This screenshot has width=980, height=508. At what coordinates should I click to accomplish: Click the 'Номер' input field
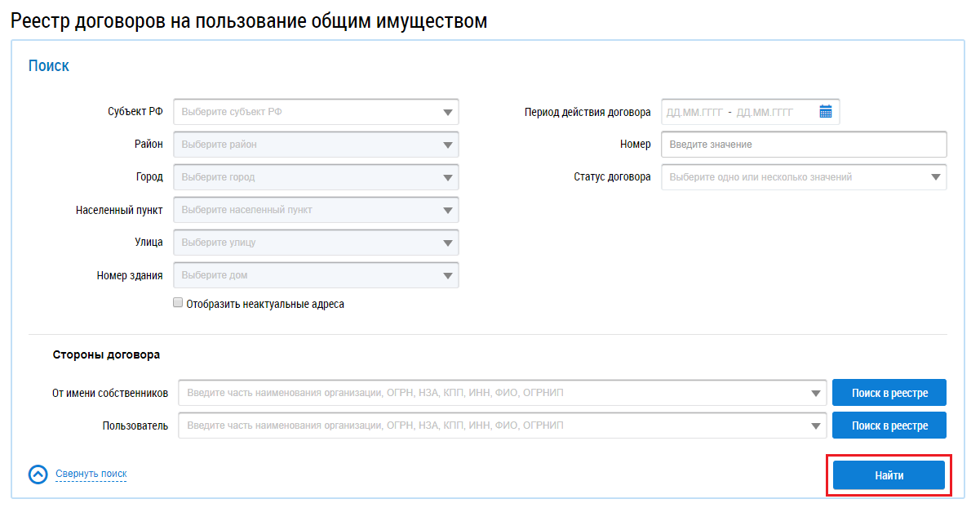(803, 145)
